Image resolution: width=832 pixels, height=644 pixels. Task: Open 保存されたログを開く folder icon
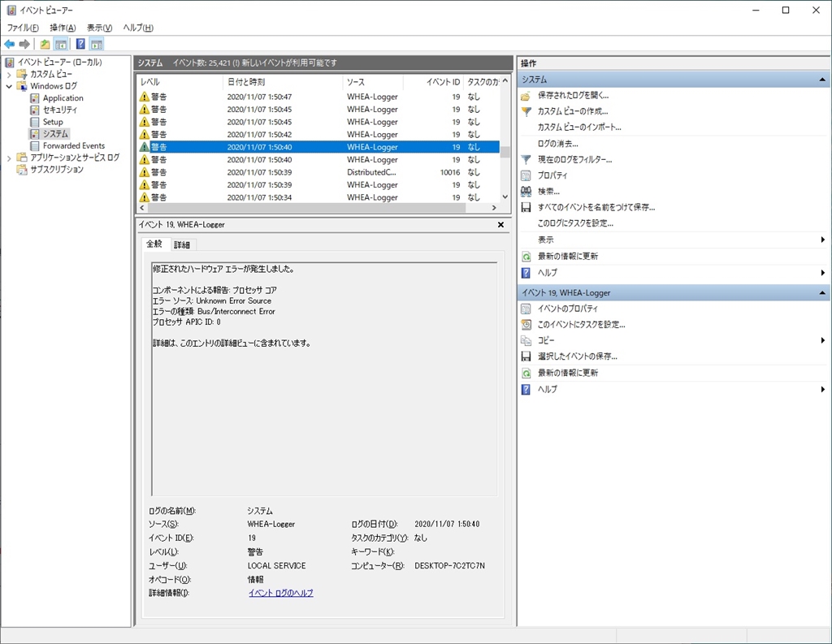[x=526, y=96]
